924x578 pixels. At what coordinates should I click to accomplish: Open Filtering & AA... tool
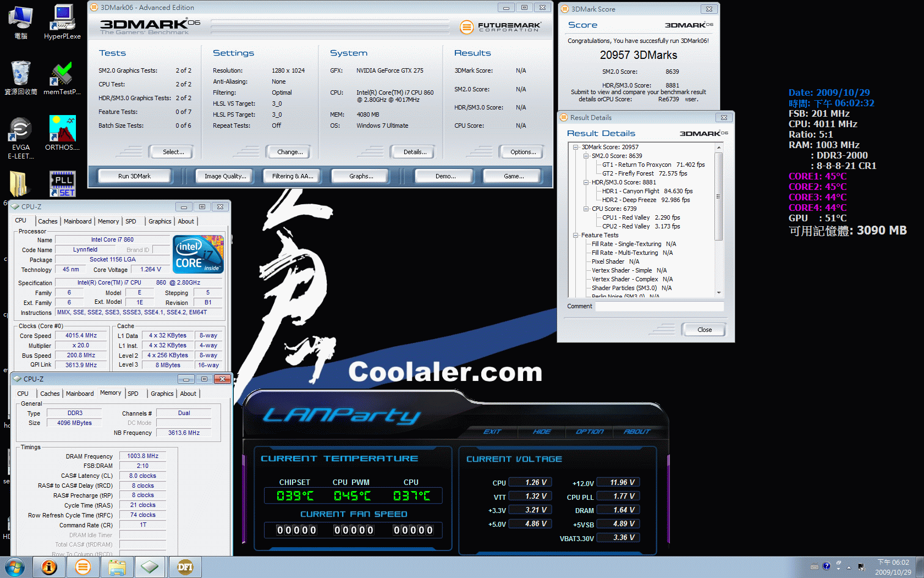pos(293,176)
